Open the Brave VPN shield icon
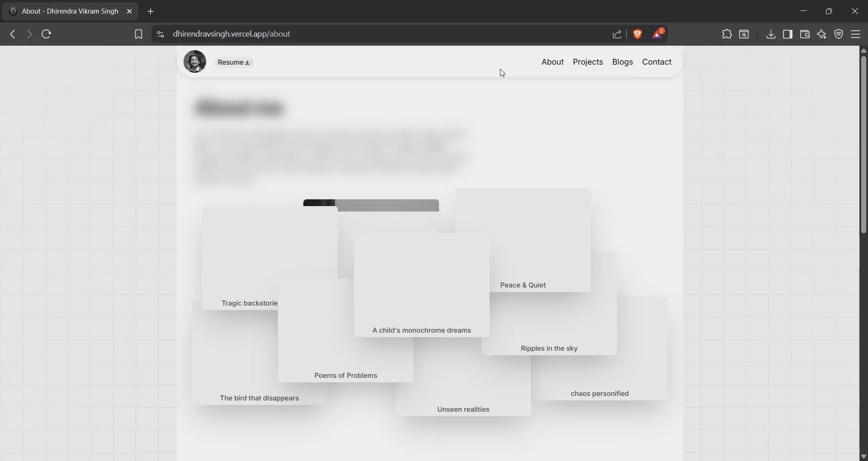868x461 pixels. [x=839, y=34]
